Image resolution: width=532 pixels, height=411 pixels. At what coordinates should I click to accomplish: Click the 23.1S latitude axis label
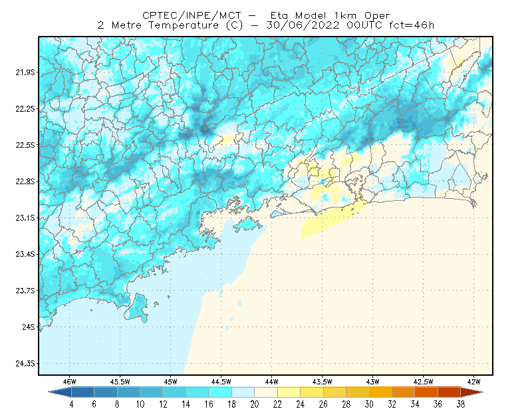pyautogui.click(x=25, y=218)
